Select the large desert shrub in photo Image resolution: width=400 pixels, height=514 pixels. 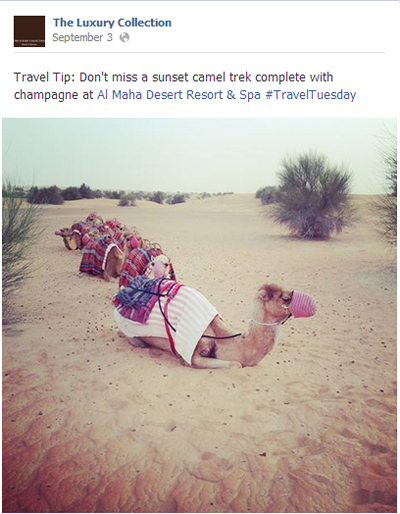(x=311, y=197)
